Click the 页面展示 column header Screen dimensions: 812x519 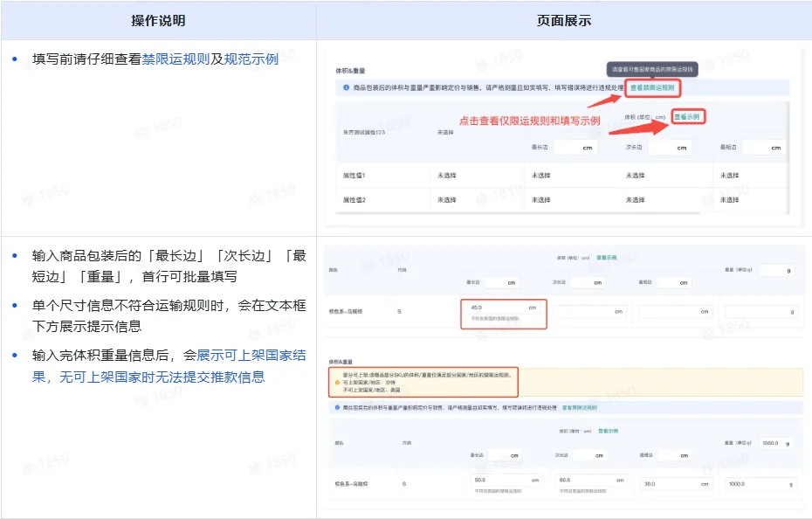click(x=564, y=21)
